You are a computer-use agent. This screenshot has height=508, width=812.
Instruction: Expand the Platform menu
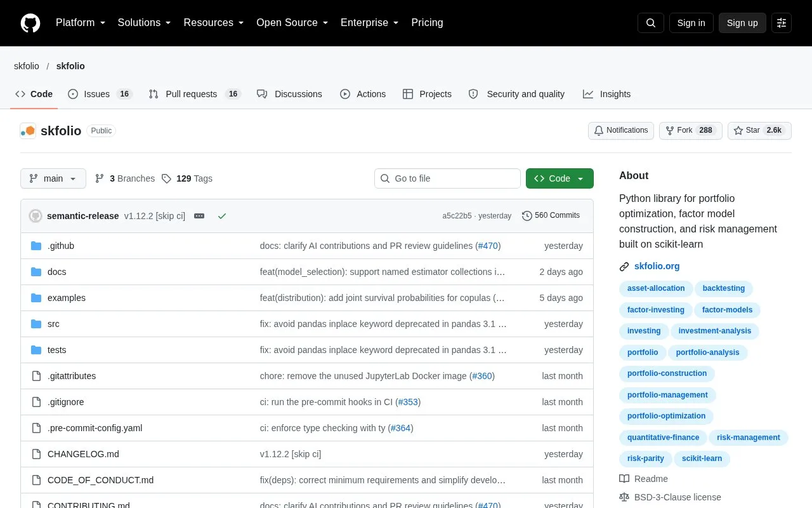(81, 23)
